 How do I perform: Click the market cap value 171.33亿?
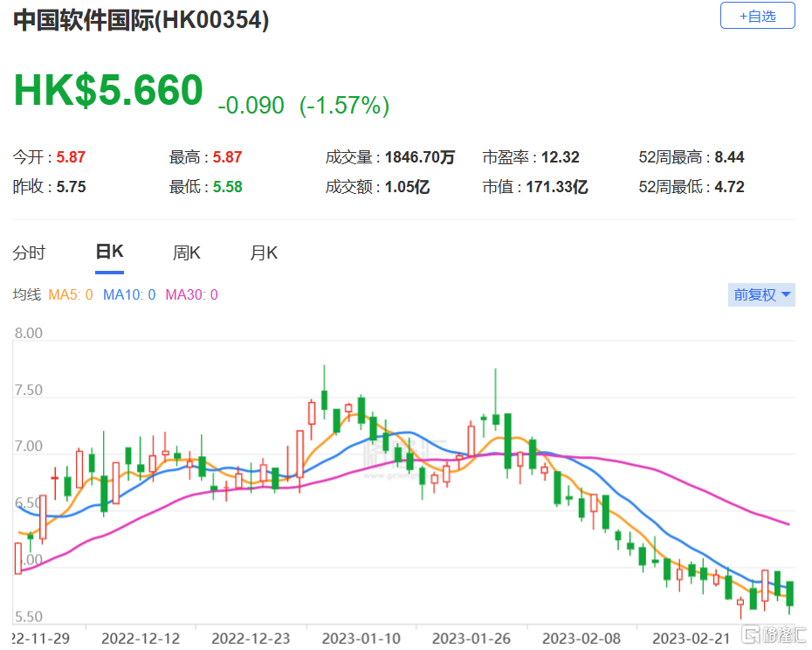tap(557, 187)
